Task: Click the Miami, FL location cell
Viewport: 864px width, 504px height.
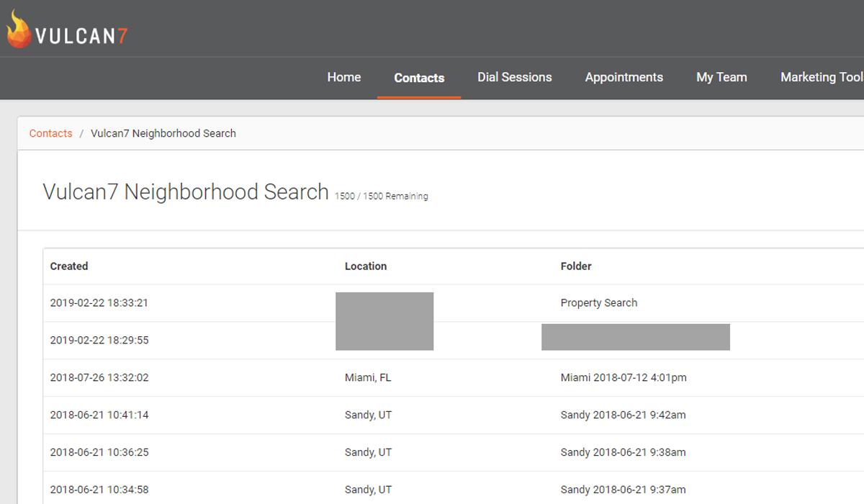Action: pyautogui.click(x=368, y=378)
